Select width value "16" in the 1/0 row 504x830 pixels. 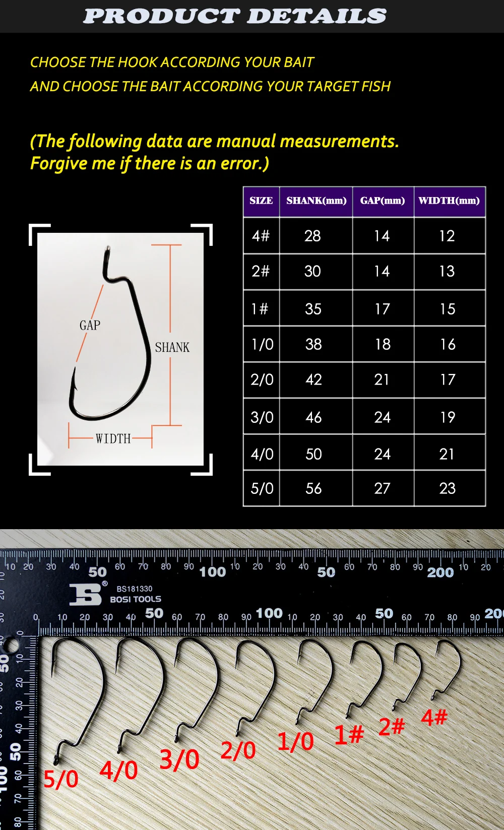pos(448,344)
